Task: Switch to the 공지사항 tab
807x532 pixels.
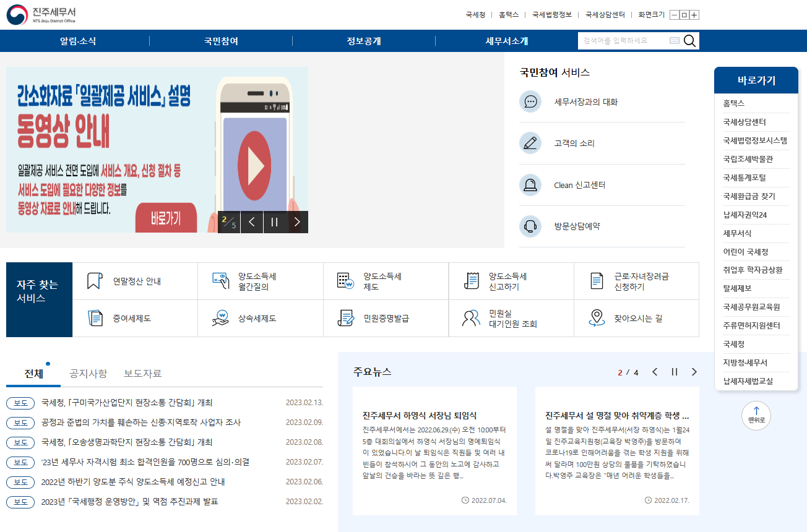Action: (x=88, y=373)
